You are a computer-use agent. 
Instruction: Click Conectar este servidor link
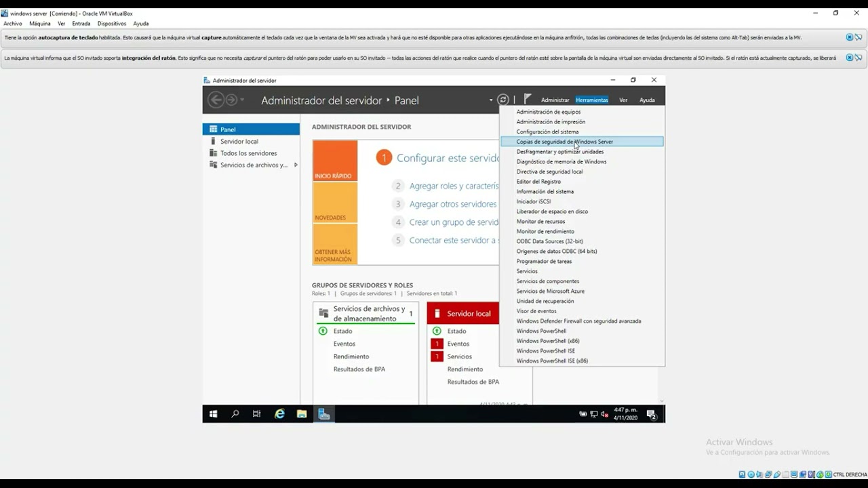[x=454, y=241]
